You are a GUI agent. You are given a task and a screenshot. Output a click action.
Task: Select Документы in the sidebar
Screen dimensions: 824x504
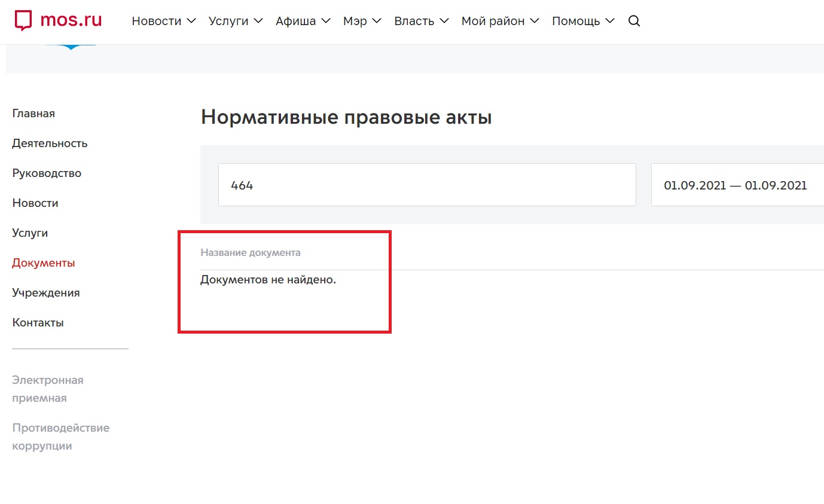coord(44,263)
